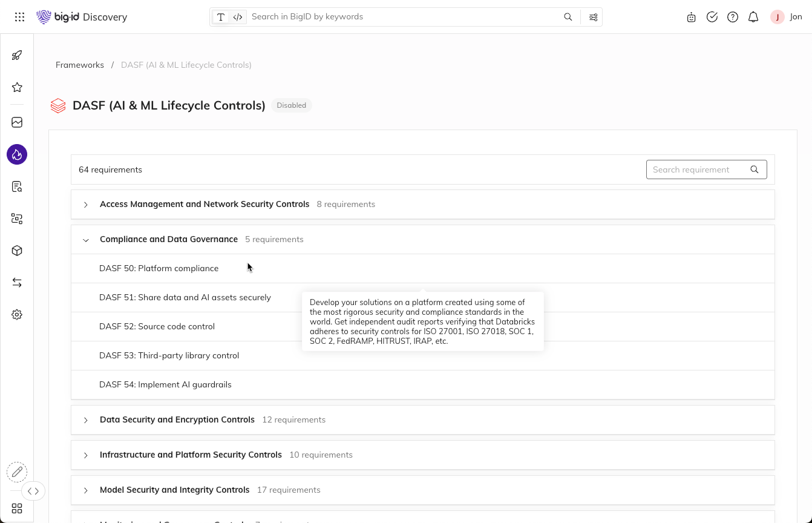812x523 pixels.
Task: Click inside the Search requirement field
Action: [x=696, y=169]
